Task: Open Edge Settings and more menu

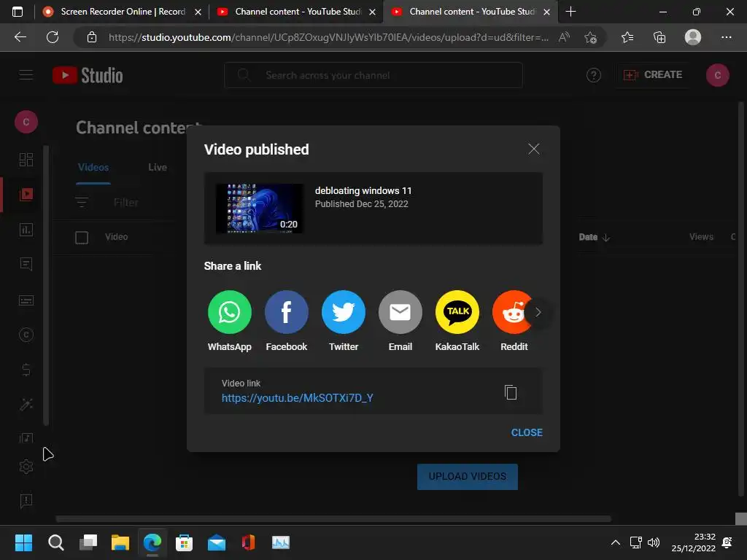Action: point(726,37)
